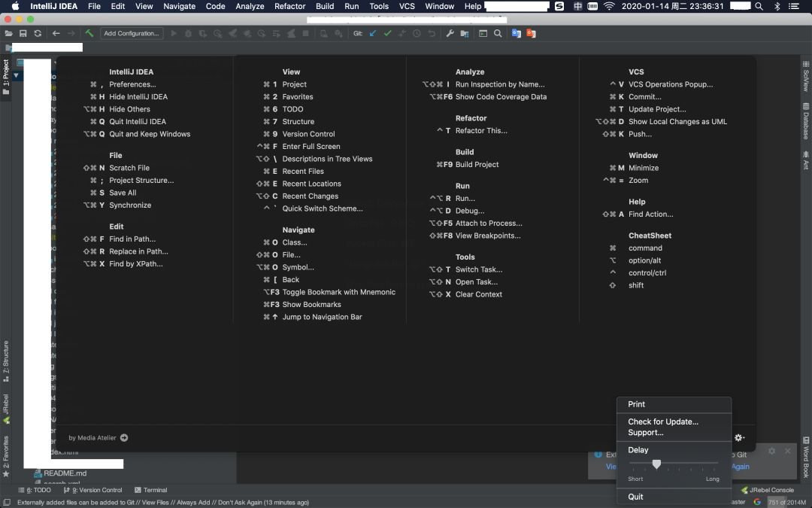
Task: Open Spotlight search in menu bar
Action: [x=759, y=6]
